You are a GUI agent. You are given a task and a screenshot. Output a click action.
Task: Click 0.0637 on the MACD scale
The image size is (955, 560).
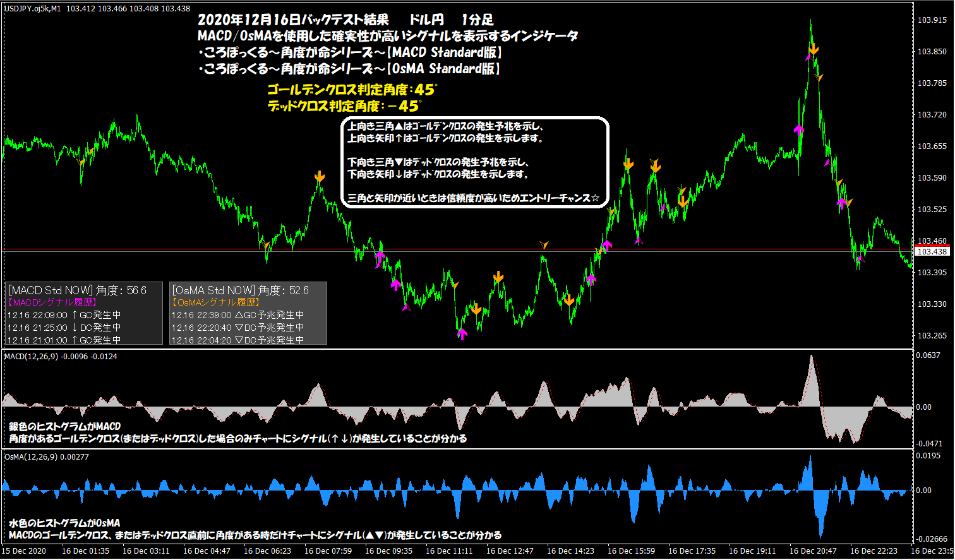pos(928,355)
